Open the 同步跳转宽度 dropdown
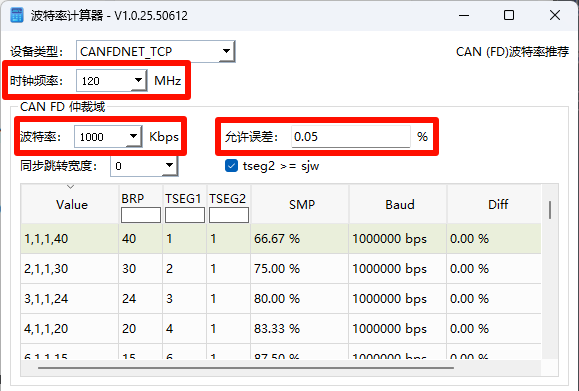The image size is (579, 391). tap(144, 166)
